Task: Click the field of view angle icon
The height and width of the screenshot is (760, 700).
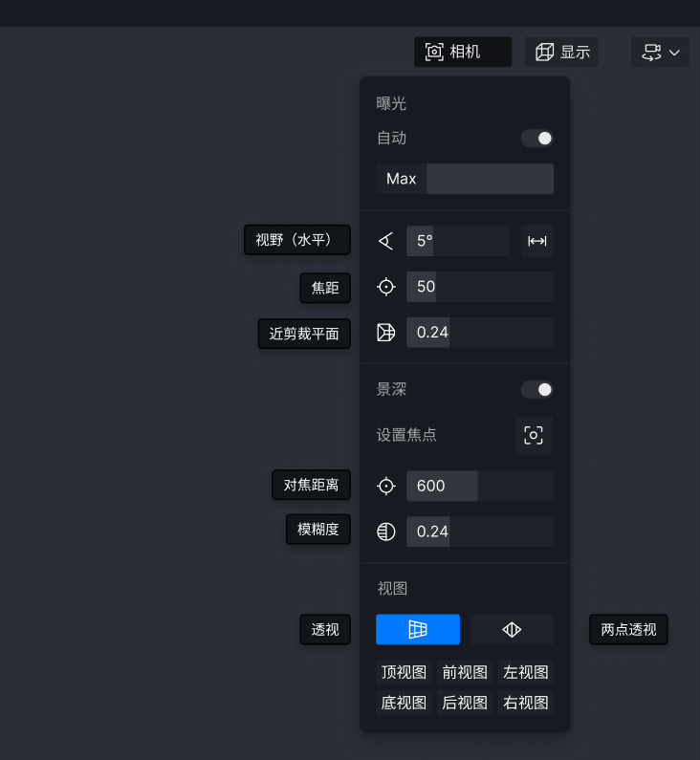Action: [386, 241]
